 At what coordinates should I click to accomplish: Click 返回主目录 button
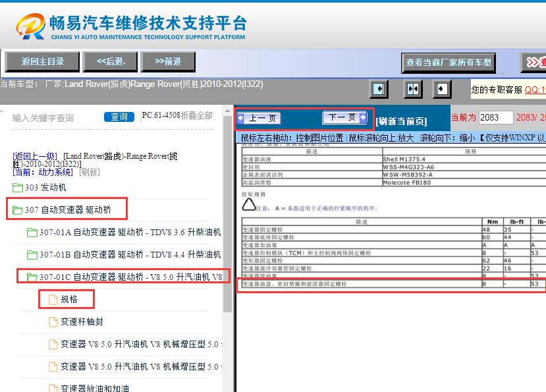point(43,62)
